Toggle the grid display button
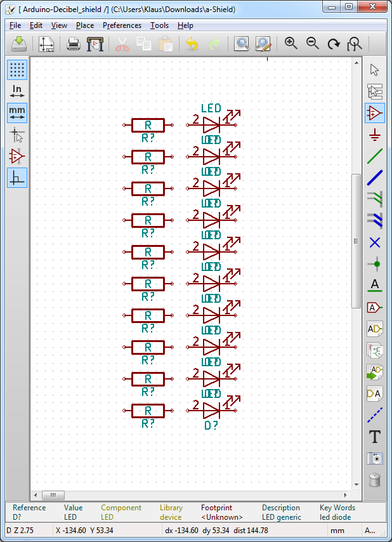Image resolution: width=392 pixels, height=542 pixels. (x=17, y=70)
